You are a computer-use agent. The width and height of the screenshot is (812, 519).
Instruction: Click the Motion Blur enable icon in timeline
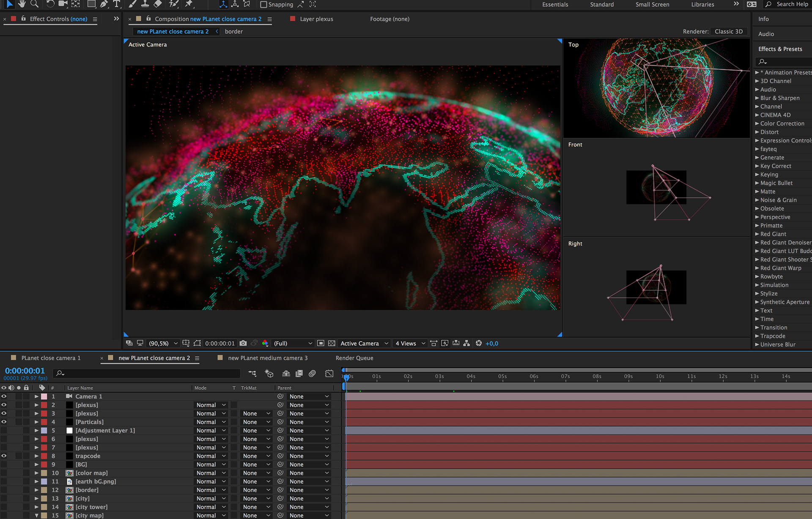click(313, 373)
